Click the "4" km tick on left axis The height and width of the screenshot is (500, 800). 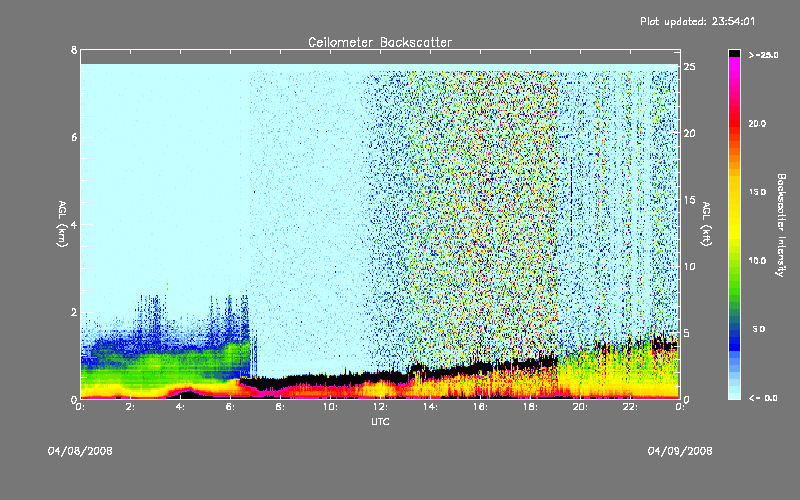tap(74, 224)
